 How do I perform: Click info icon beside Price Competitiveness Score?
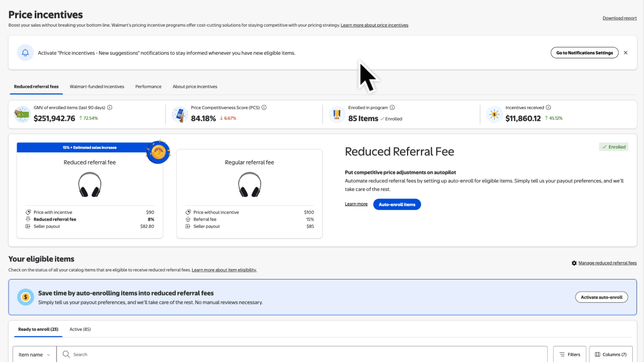tap(264, 108)
